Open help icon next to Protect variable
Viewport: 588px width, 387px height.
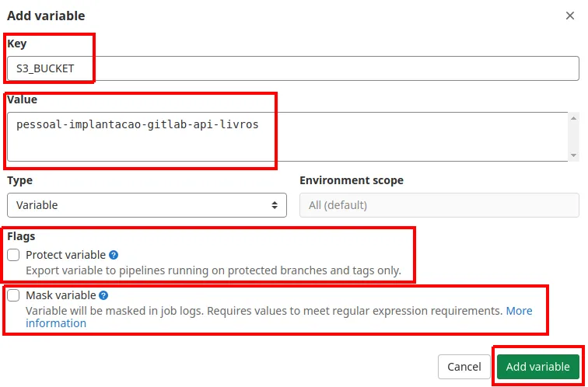coord(114,255)
